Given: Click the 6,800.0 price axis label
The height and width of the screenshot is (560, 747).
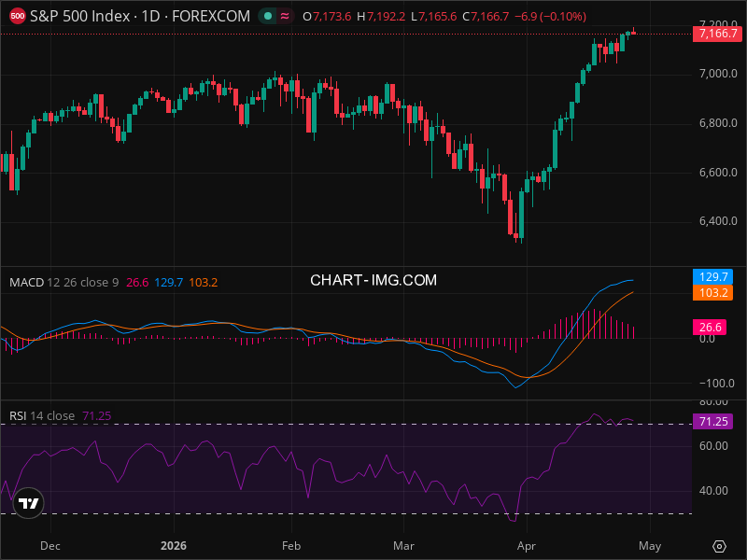Looking at the screenshot, I should pyautogui.click(x=718, y=123).
